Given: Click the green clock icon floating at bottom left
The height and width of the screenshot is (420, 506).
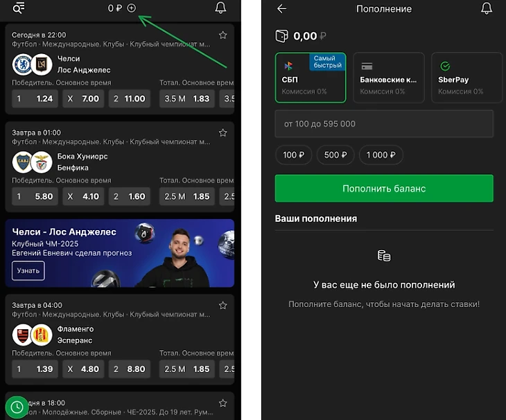Looking at the screenshot, I should tap(17, 407).
